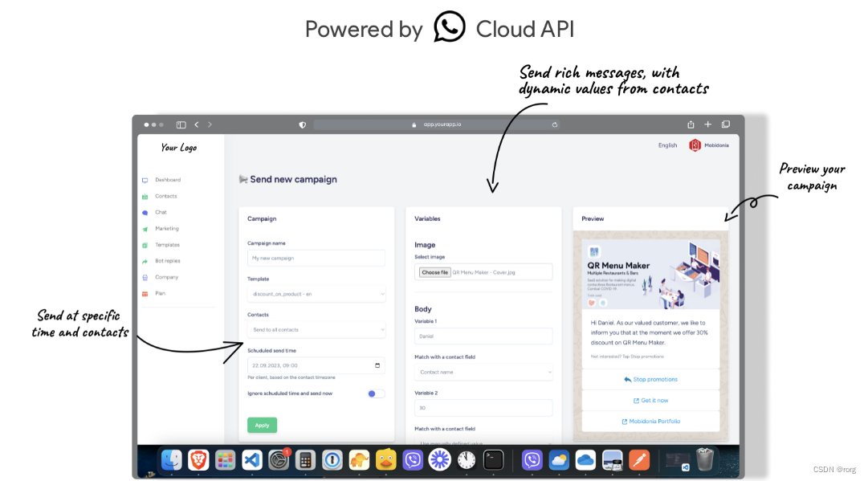
Task: Open the TablePlus elephant icon in the dock
Action: pyautogui.click(x=359, y=460)
